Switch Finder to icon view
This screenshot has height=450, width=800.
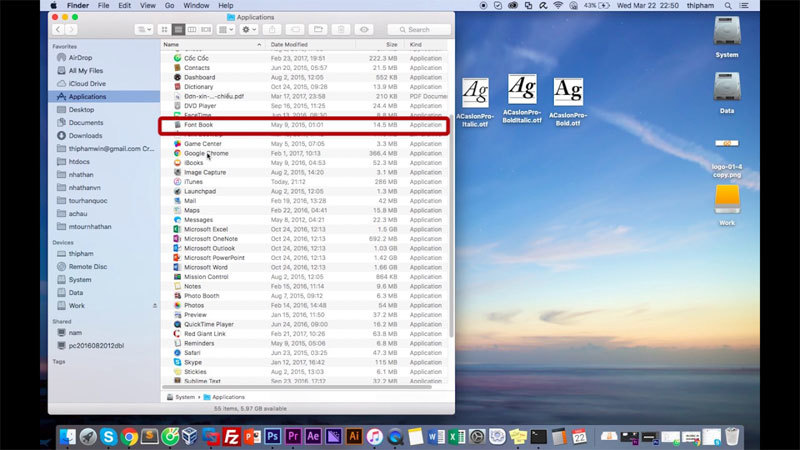pyautogui.click(x=166, y=30)
